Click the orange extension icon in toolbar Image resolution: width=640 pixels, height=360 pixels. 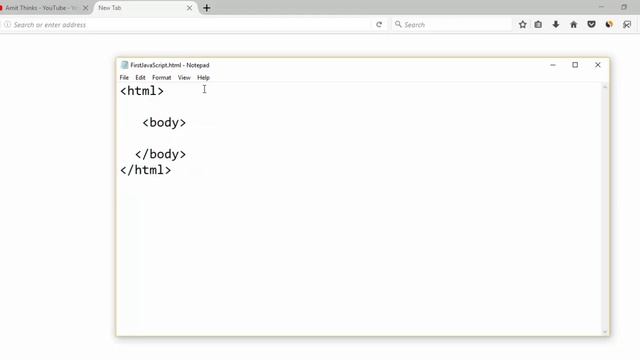(x=609, y=24)
